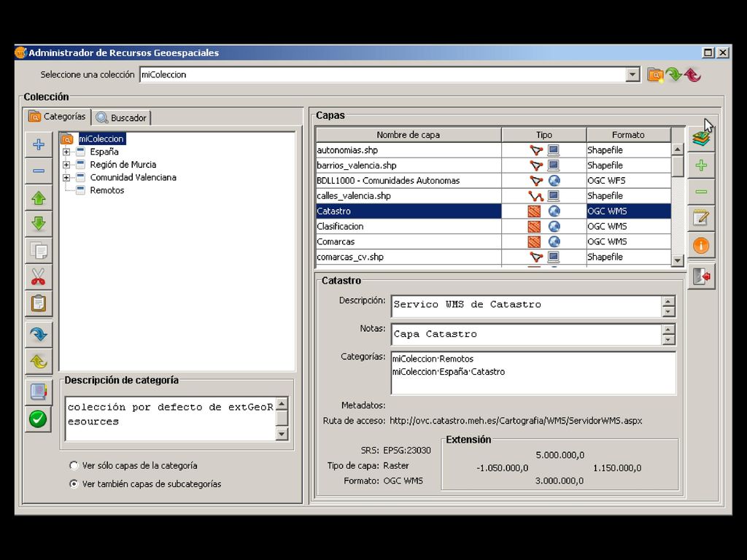This screenshot has height=560, width=747.
Task: Move category up with green arrow
Action: point(39,198)
